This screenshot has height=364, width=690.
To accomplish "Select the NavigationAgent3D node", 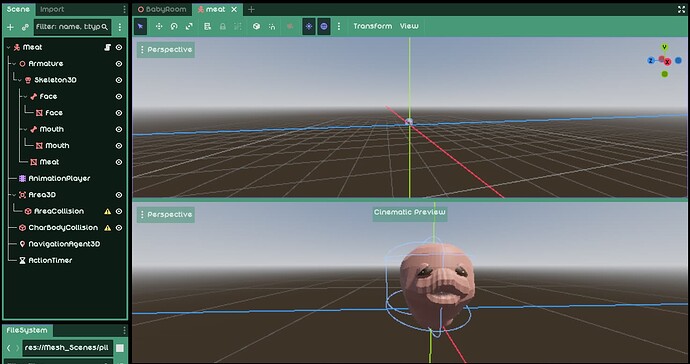I will click(64, 244).
